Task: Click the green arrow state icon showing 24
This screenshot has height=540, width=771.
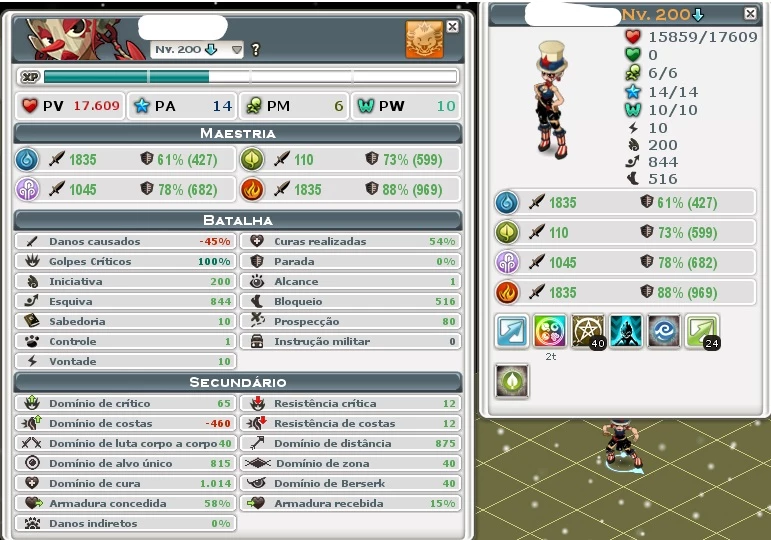Action: [x=702, y=331]
